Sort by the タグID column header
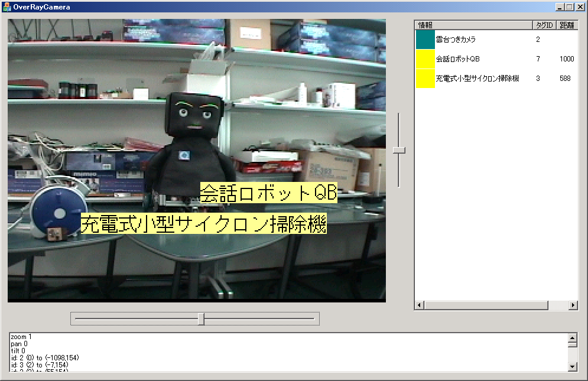This screenshot has height=381, width=588. (544, 25)
